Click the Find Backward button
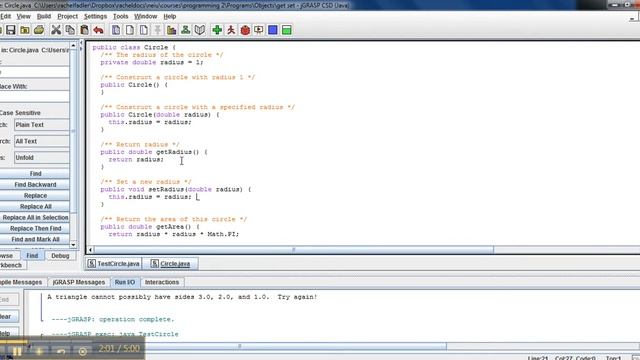 [35, 184]
